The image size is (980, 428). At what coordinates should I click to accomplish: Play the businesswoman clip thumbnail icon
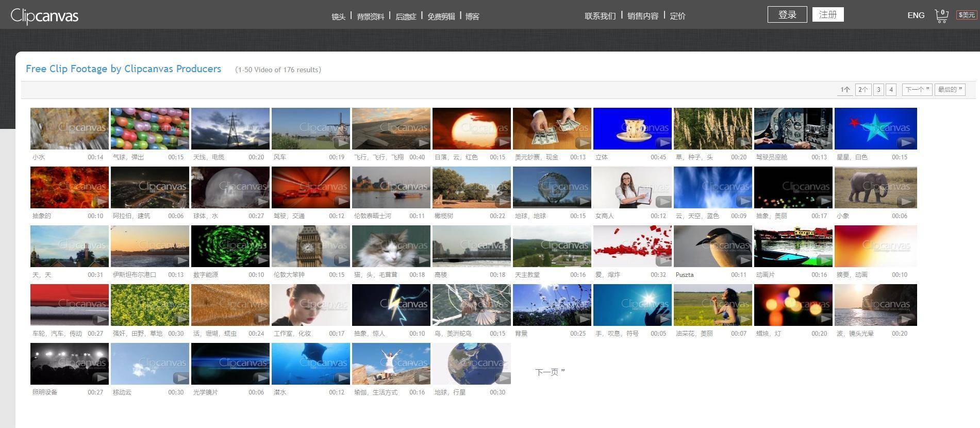point(663,202)
